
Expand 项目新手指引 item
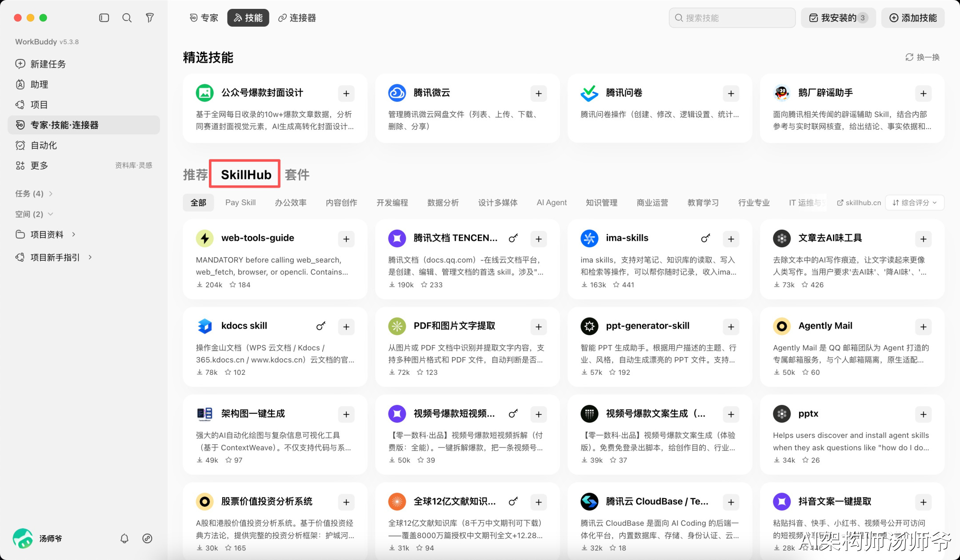tap(54, 258)
